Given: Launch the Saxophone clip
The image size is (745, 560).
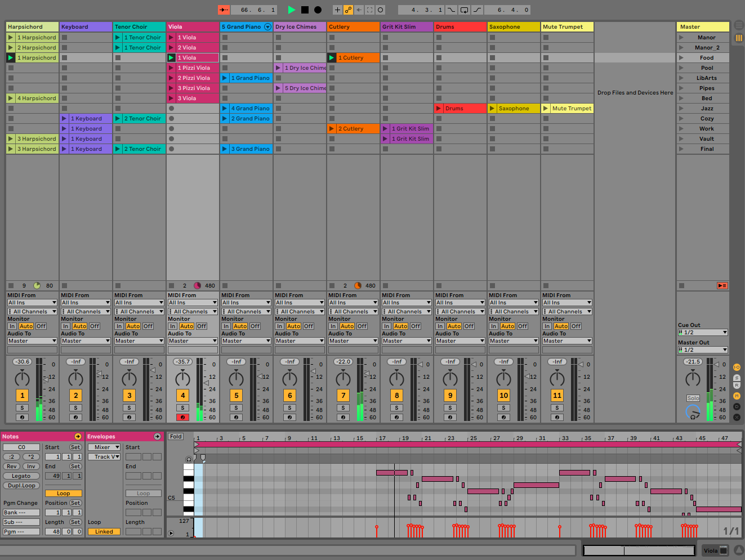Looking at the screenshot, I should tap(493, 108).
